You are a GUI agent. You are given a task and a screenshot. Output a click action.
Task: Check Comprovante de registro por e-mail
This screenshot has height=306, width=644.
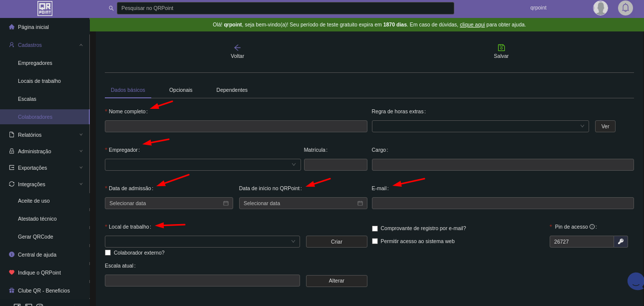coord(375,229)
